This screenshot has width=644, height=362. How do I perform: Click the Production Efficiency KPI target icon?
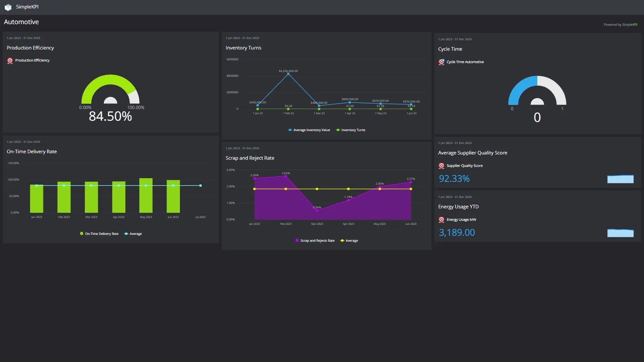pyautogui.click(x=10, y=60)
